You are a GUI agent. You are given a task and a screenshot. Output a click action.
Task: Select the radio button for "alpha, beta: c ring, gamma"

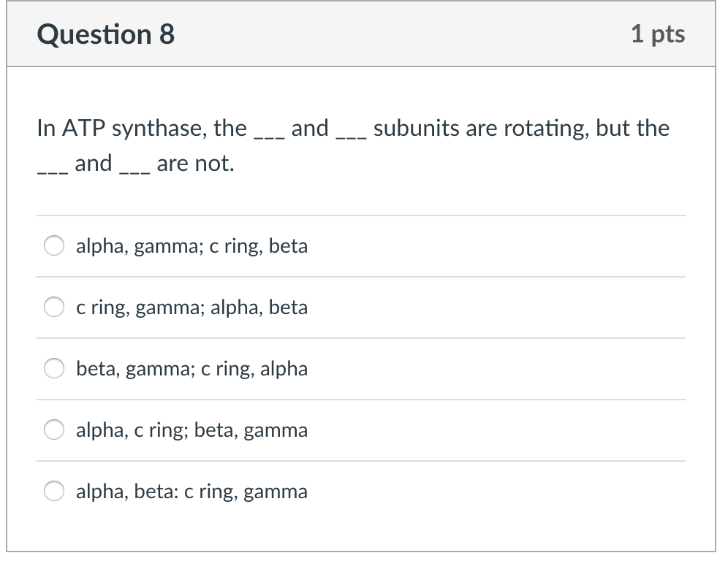(53, 492)
